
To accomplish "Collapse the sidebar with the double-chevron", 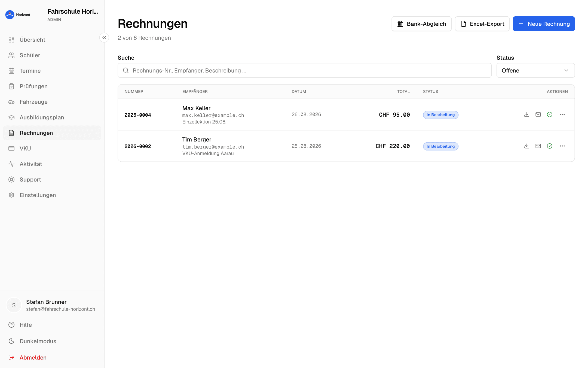I will (104, 38).
